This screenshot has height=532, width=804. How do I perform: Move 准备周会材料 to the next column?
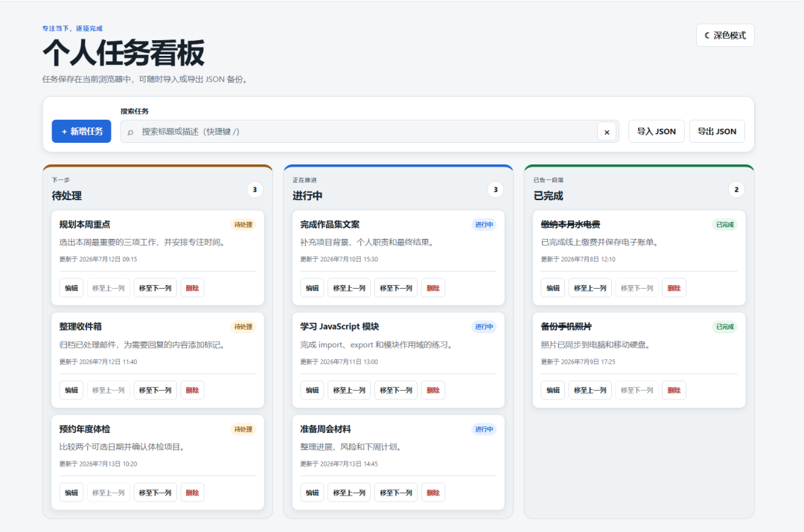(396, 493)
